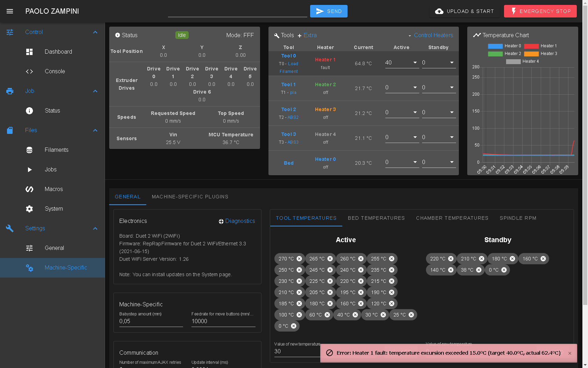Open the Diagnostics link
588x368 pixels.
coord(240,221)
